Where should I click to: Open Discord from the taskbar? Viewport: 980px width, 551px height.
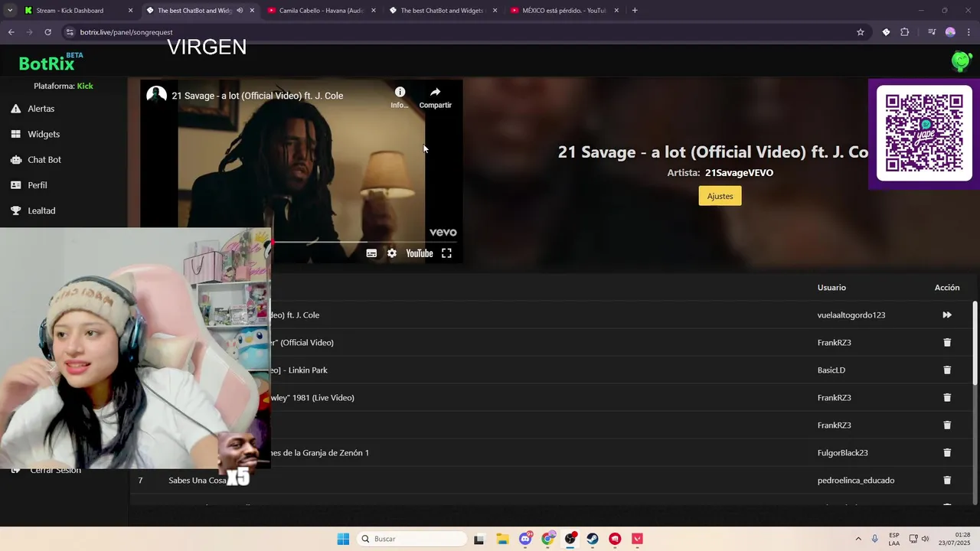point(525,539)
